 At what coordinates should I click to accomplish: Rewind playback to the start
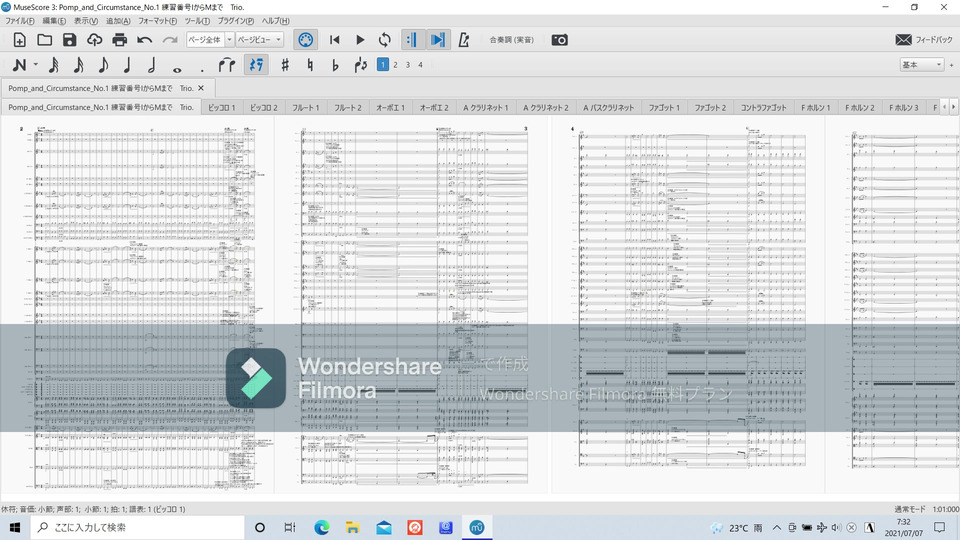click(334, 40)
